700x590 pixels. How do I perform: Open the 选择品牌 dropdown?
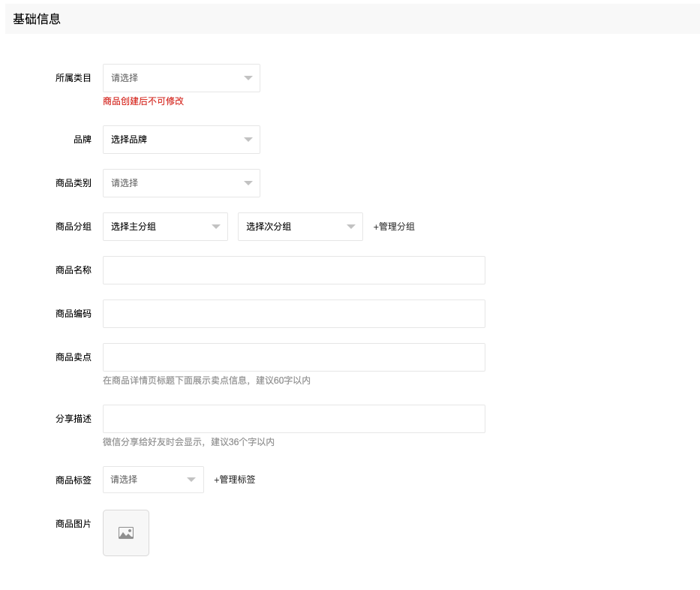182,140
